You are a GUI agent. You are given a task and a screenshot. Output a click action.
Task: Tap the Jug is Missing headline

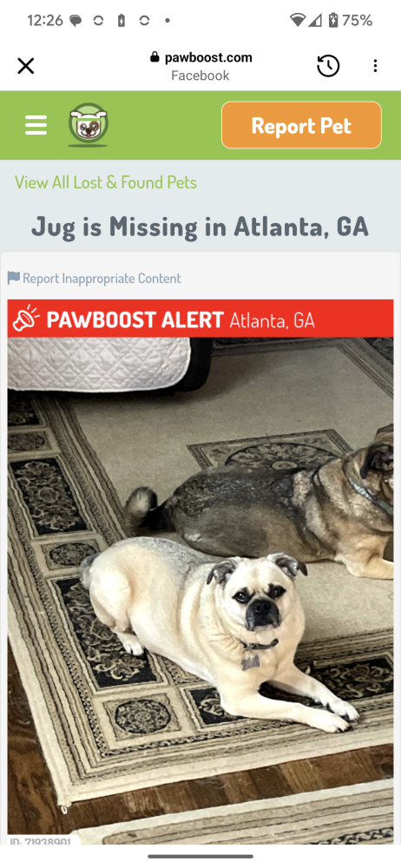point(200,227)
